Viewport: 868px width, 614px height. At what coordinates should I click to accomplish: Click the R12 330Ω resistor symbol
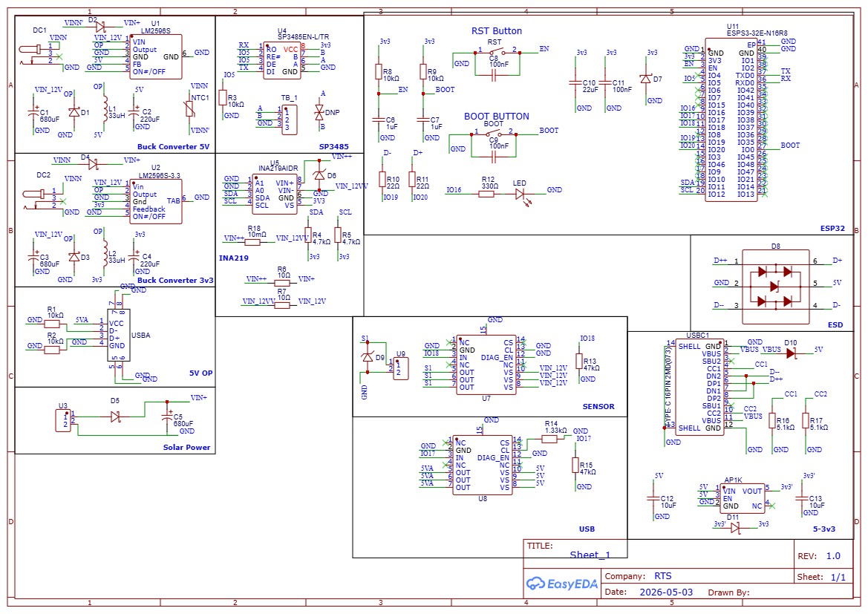coord(486,193)
